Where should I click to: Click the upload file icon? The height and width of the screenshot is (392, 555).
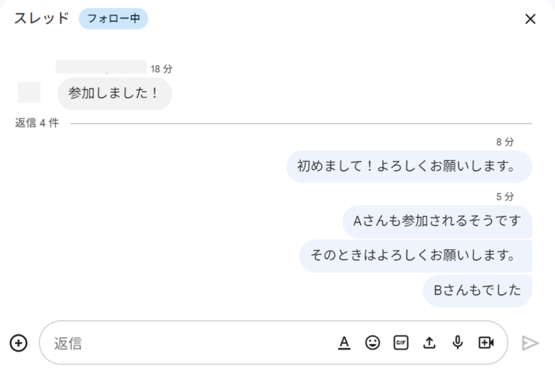pos(429,343)
